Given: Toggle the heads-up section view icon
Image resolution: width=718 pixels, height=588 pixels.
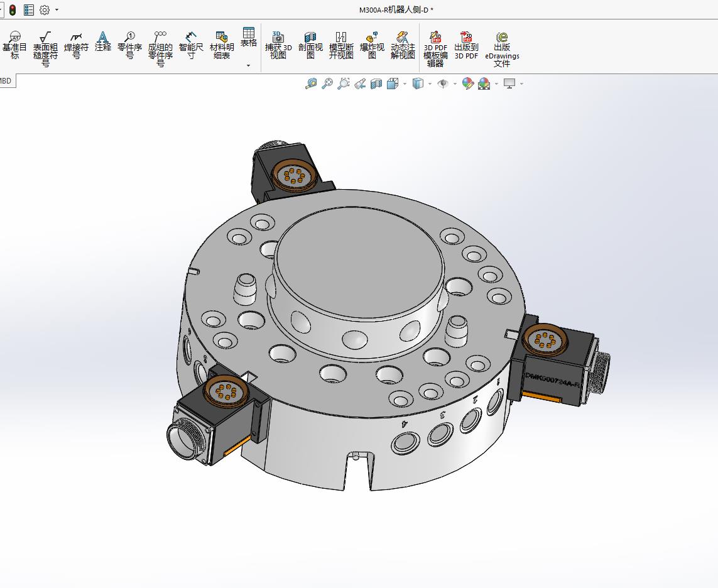Looking at the screenshot, I should 376,84.
